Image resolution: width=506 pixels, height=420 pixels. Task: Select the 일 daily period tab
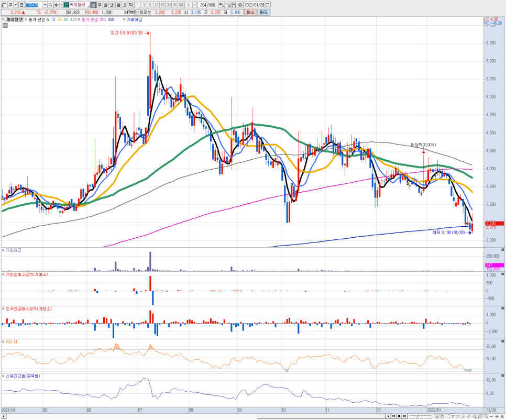[x=93, y=5]
